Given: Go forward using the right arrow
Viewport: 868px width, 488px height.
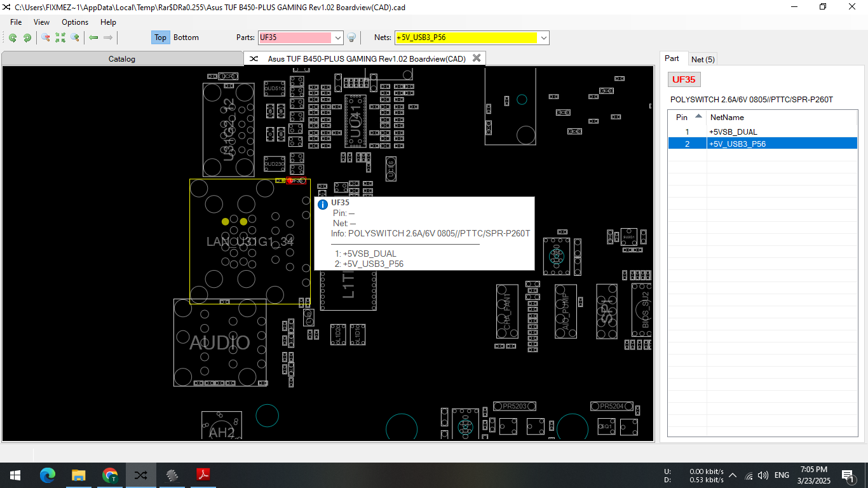Looking at the screenshot, I should coord(108,37).
